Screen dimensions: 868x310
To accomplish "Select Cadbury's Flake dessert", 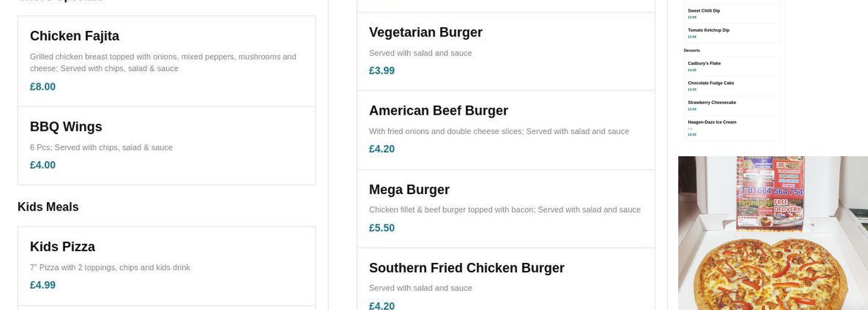I will coord(704,64).
